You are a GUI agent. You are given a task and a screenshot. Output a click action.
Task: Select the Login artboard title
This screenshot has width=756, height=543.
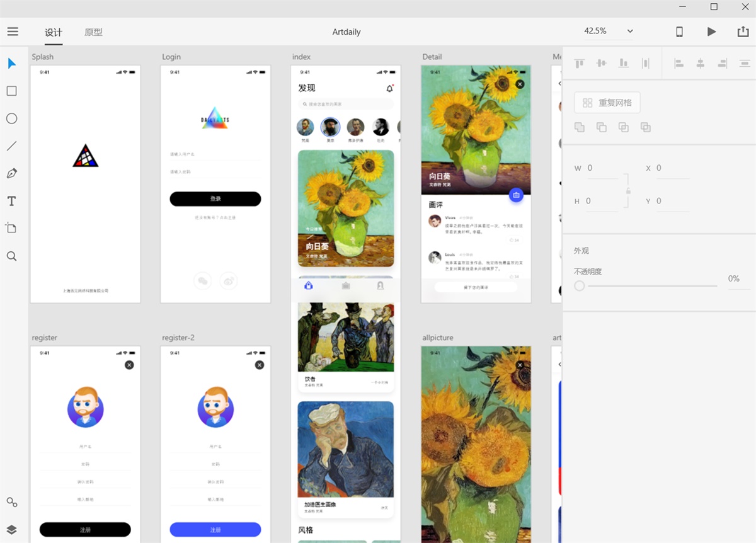[x=171, y=57]
